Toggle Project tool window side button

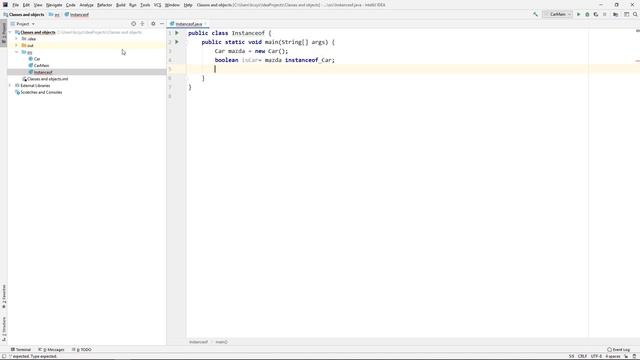click(x=4, y=33)
